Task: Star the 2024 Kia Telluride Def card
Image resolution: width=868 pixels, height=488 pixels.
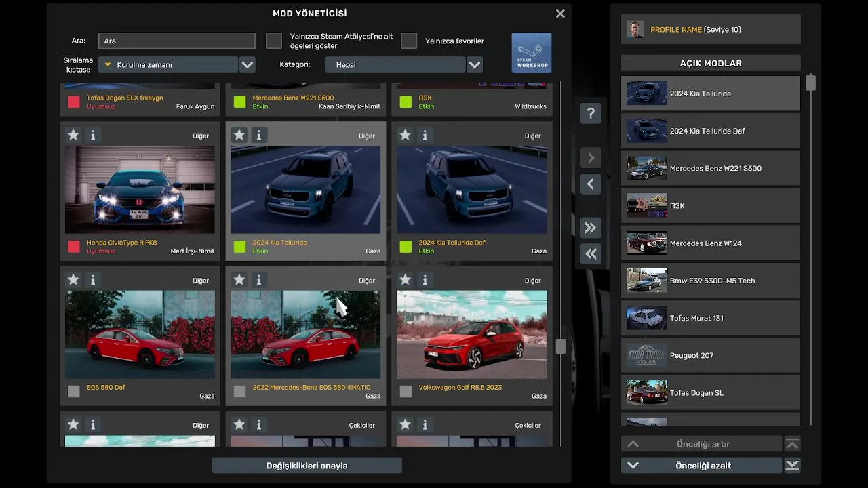Action: click(406, 135)
